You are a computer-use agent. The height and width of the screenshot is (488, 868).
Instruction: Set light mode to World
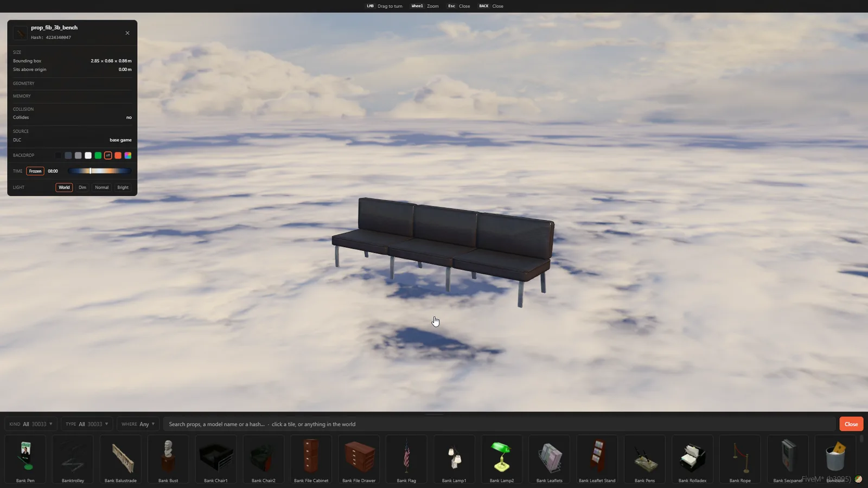pos(64,188)
